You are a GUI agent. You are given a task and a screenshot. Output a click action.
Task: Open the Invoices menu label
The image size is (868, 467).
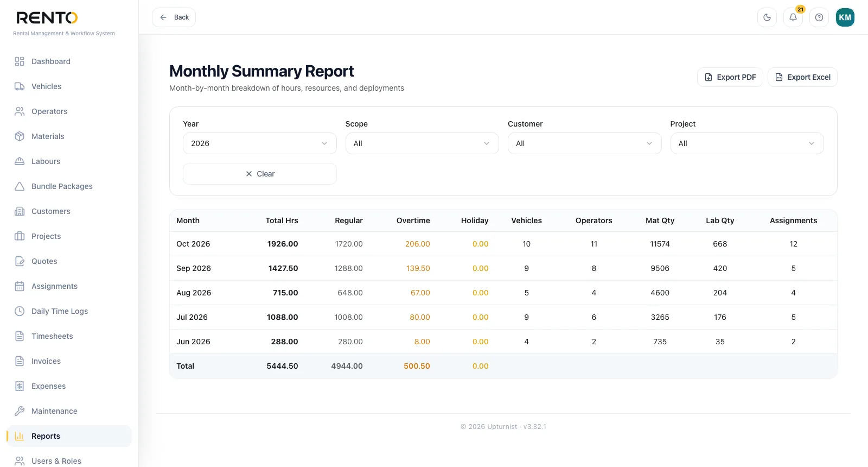click(46, 361)
